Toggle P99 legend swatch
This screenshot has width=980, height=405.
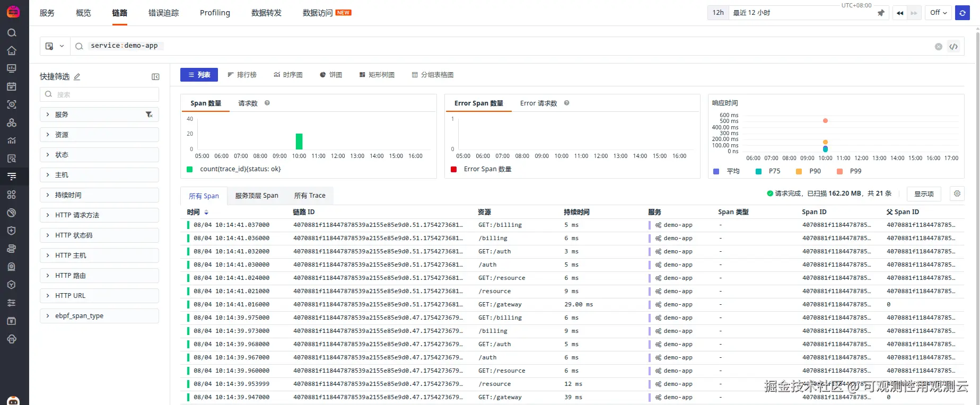coord(839,171)
